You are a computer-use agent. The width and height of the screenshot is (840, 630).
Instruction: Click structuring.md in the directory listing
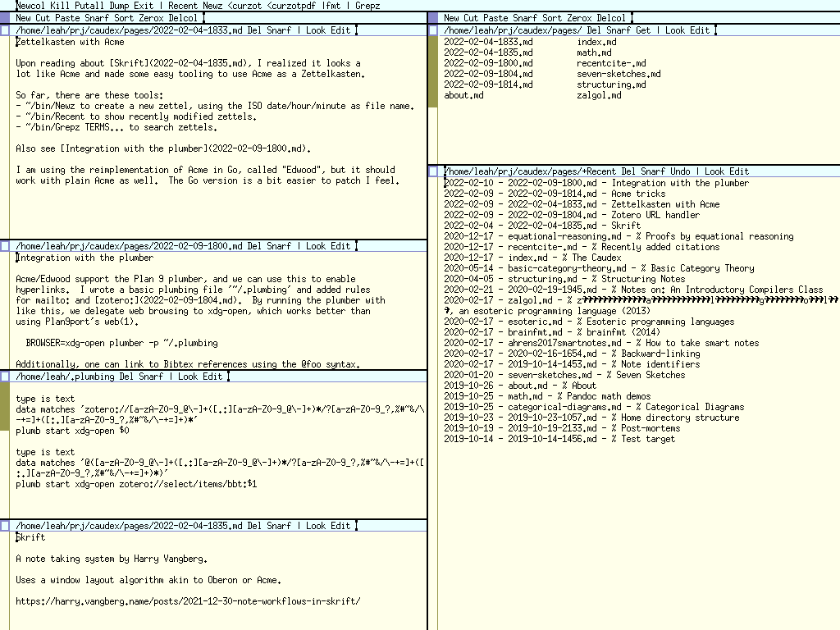pyautogui.click(x=611, y=85)
